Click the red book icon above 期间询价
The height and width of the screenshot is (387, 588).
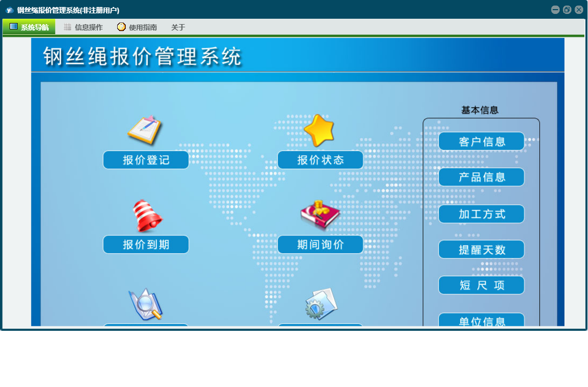click(x=319, y=214)
